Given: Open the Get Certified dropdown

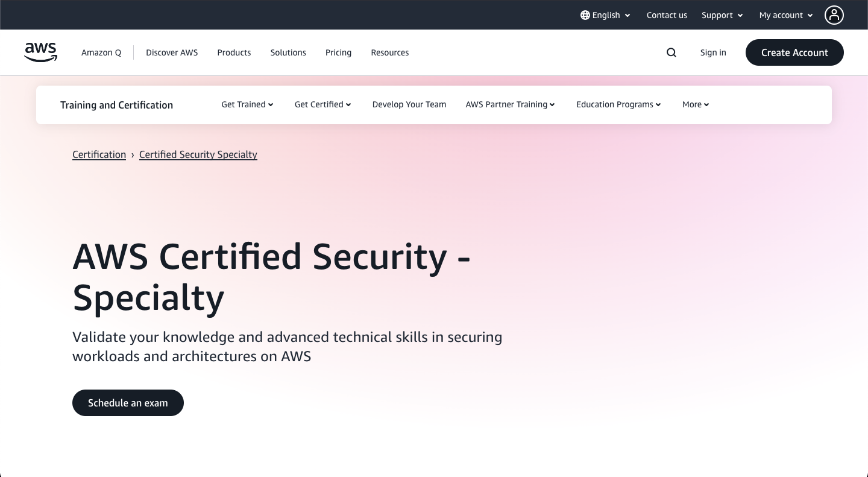Looking at the screenshot, I should click(322, 104).
